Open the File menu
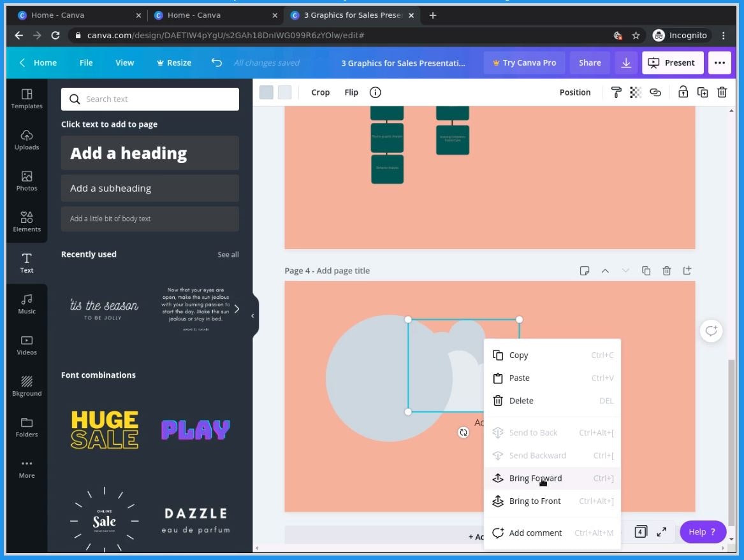Viewport: 744px width, 560px height. pyautogui.click(x=85, y=62)
